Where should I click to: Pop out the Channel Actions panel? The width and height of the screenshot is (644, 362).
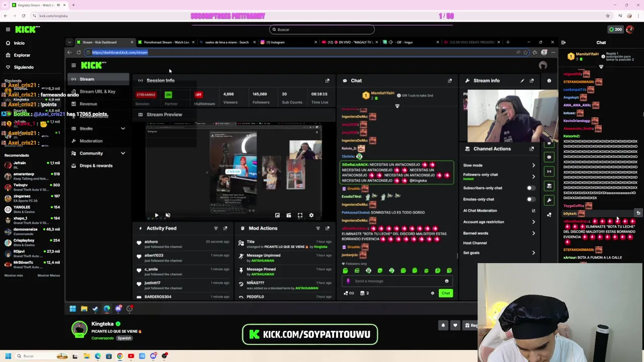(531, 149)
